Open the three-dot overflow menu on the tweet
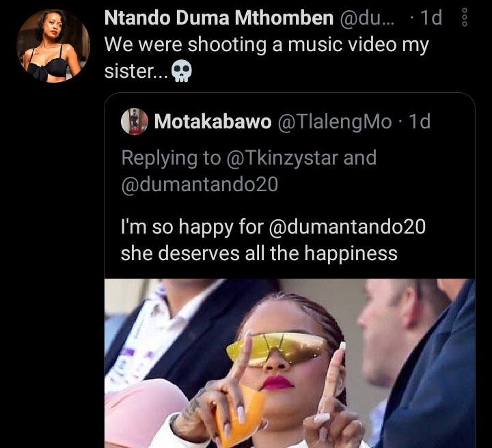492x448 pixels. click(x=465, y=18)
